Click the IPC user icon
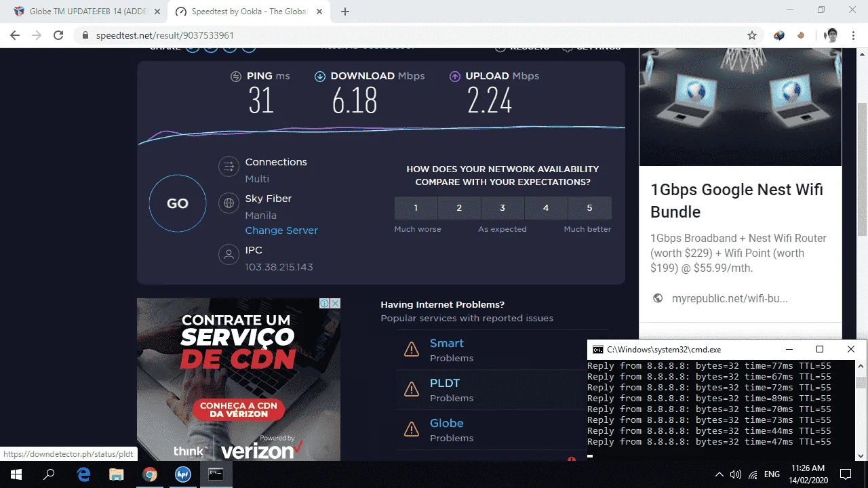This screenshot has width=868, height=488. click(229, 254)
